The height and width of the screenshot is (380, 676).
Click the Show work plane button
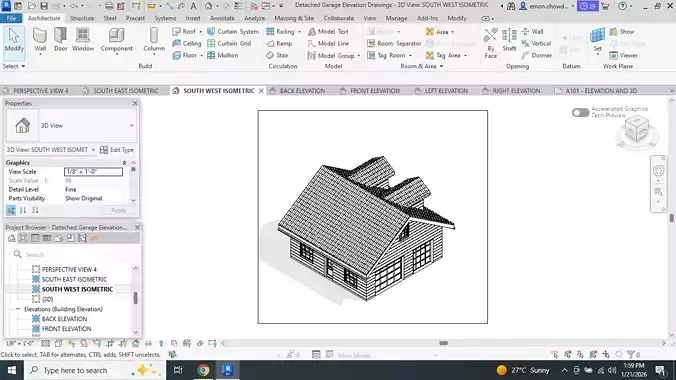[622, 31]
